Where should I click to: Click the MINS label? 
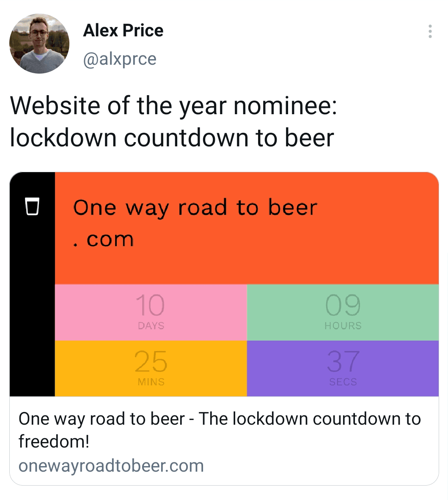151,382
